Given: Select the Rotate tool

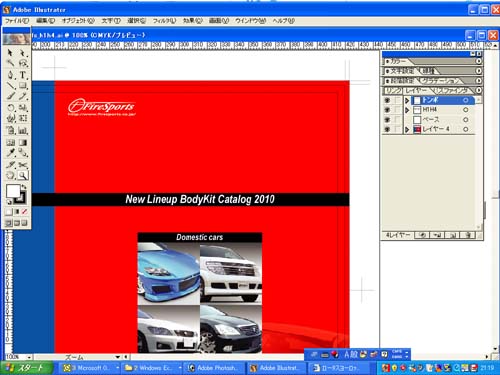Looking at the screenshot, I should (11, 108).
